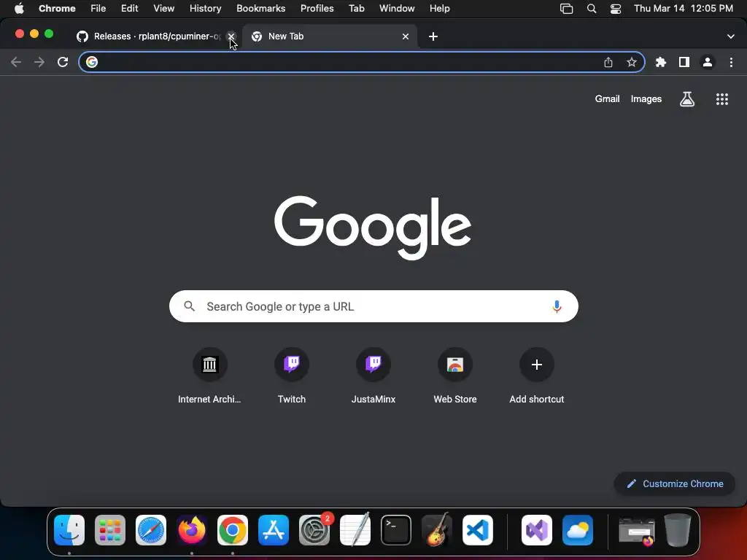This screenshot has height=560, width=747.
Task: Open the Extensions puzzle menu
Action: coord(660,62)
